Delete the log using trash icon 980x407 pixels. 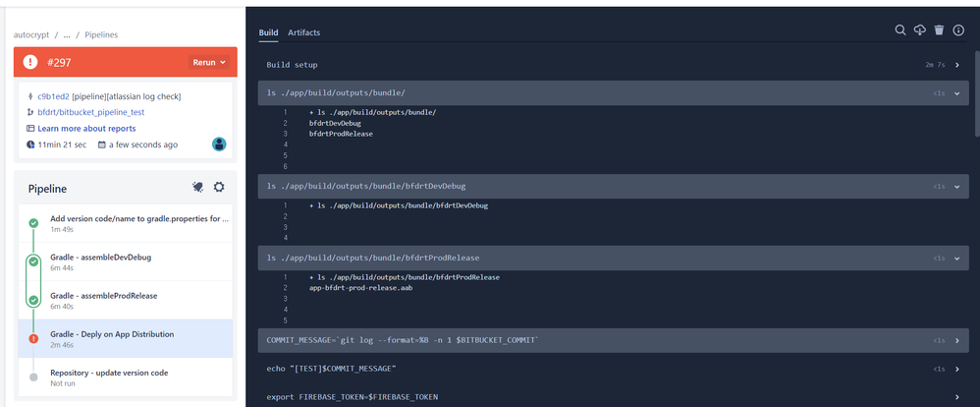(x=939, y=30)
